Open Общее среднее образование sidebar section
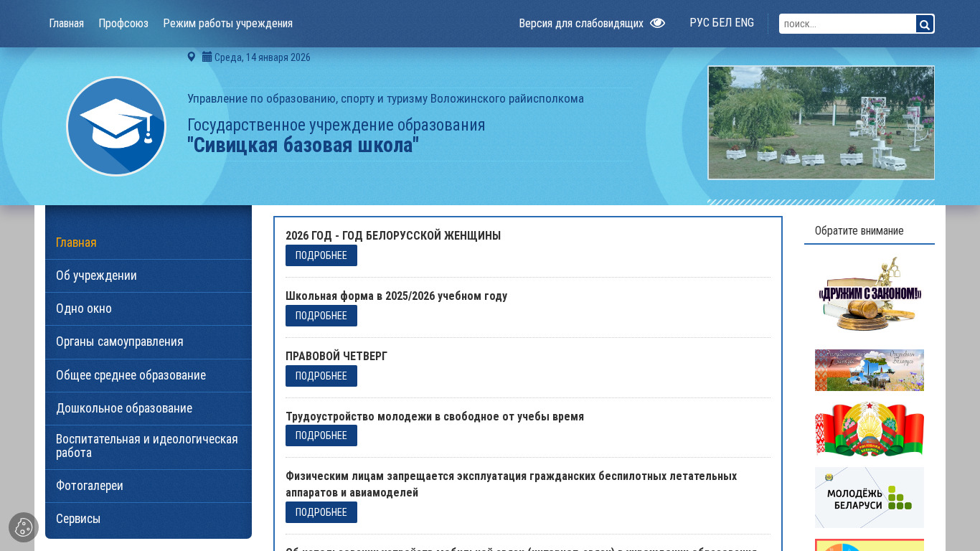The width and height of the screenshot is (980, 551). 149,375
